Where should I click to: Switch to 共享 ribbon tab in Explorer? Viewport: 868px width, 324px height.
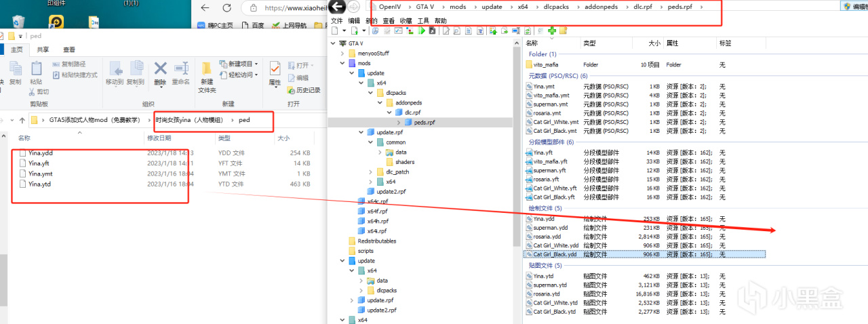pyautogui.click(x=43, y=49)
